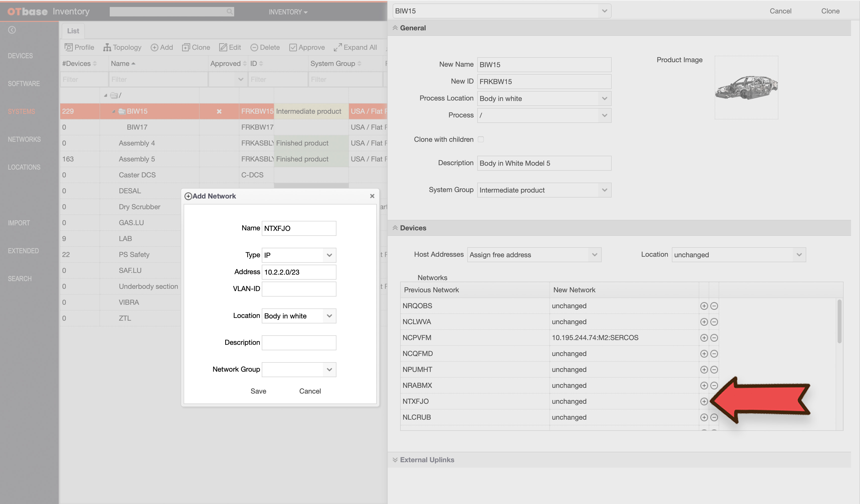Open Profile from the list toolbar

pyautogui.click(x=79, y=48)
